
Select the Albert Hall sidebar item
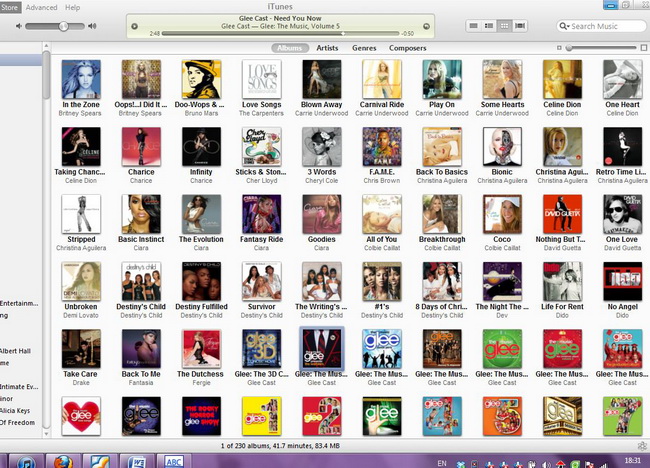pos(15,351)
